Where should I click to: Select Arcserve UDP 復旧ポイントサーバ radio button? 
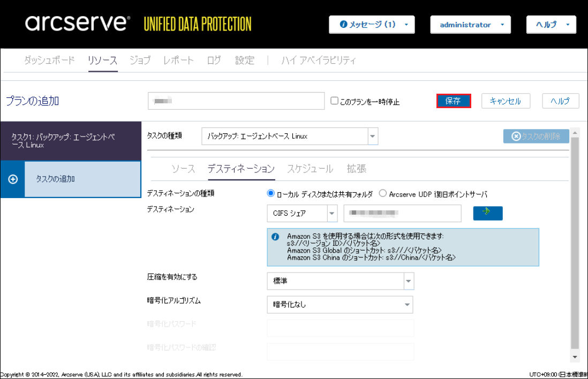point(383,194)
